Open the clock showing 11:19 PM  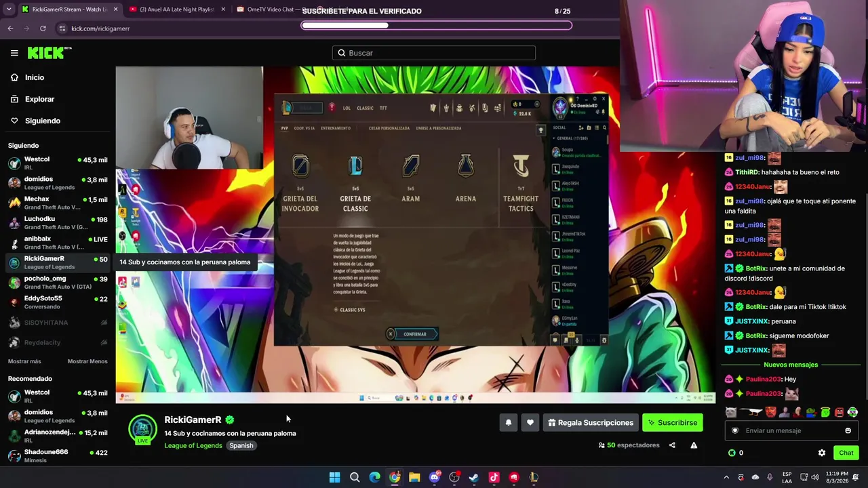pos(837,477)
